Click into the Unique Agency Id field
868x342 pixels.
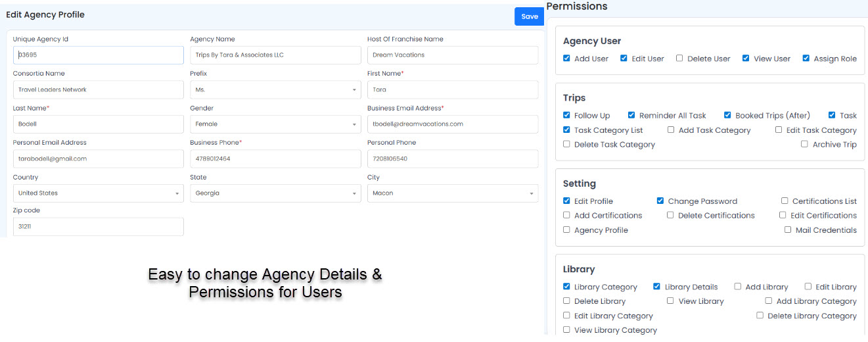click(98, 55)
